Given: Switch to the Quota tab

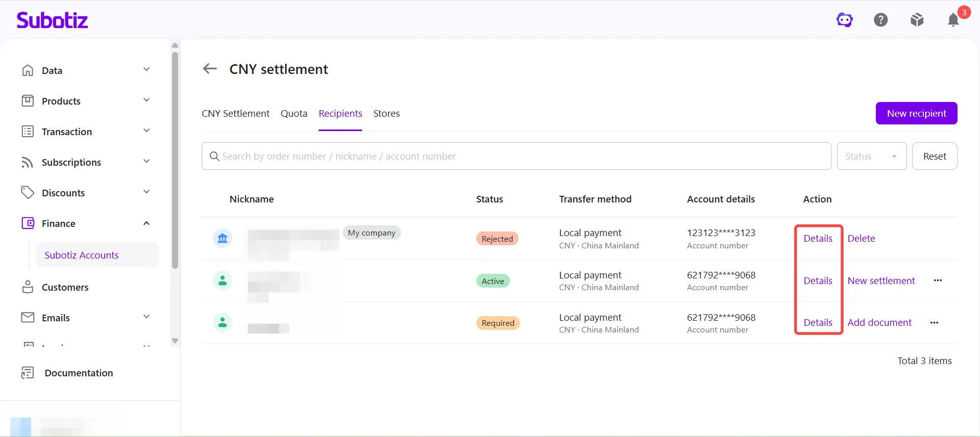Looking at the screenshot, I should coord(294,113).
